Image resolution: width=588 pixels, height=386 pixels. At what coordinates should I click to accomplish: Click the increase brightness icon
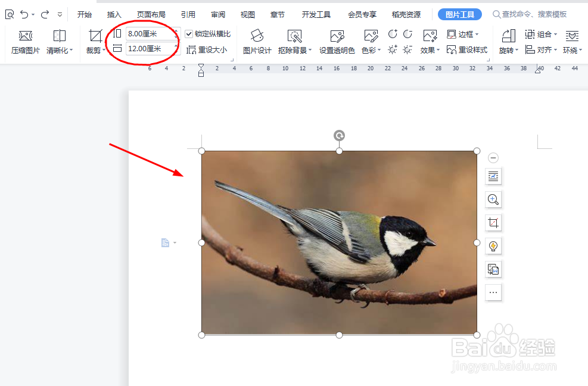coord(392,49)
